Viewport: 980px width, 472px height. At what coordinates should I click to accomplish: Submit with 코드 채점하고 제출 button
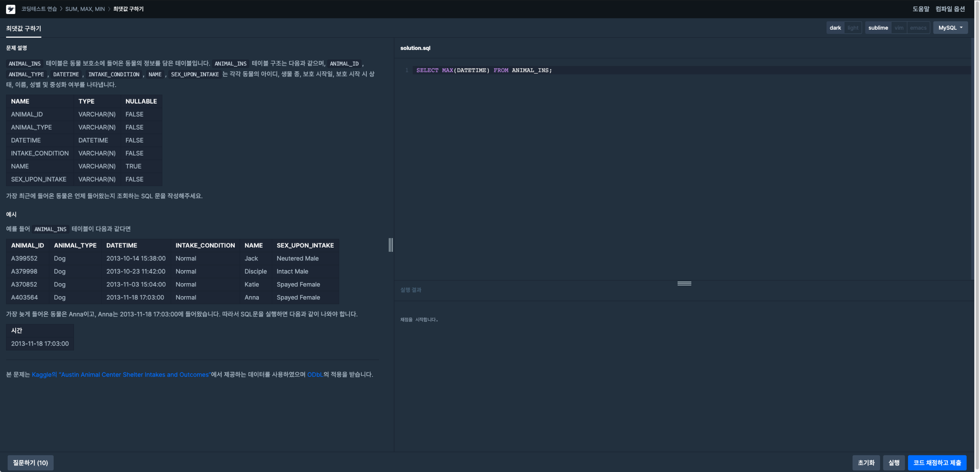937,462
